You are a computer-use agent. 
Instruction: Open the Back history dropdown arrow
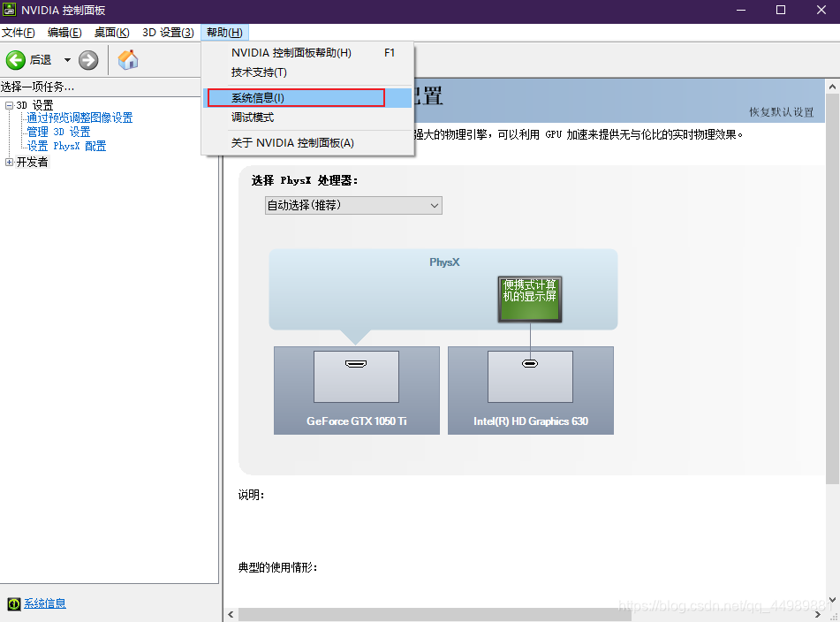tap(67, 60)
